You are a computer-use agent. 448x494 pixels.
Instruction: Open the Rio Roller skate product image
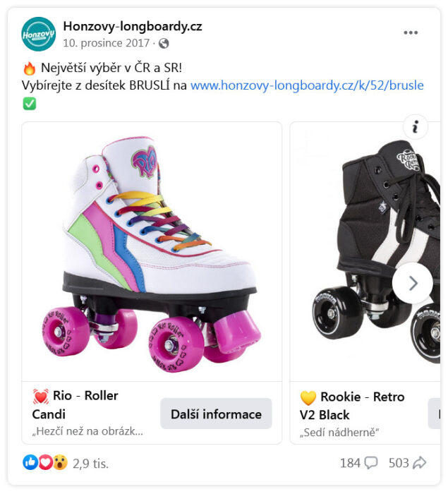(x=152, y=251)
